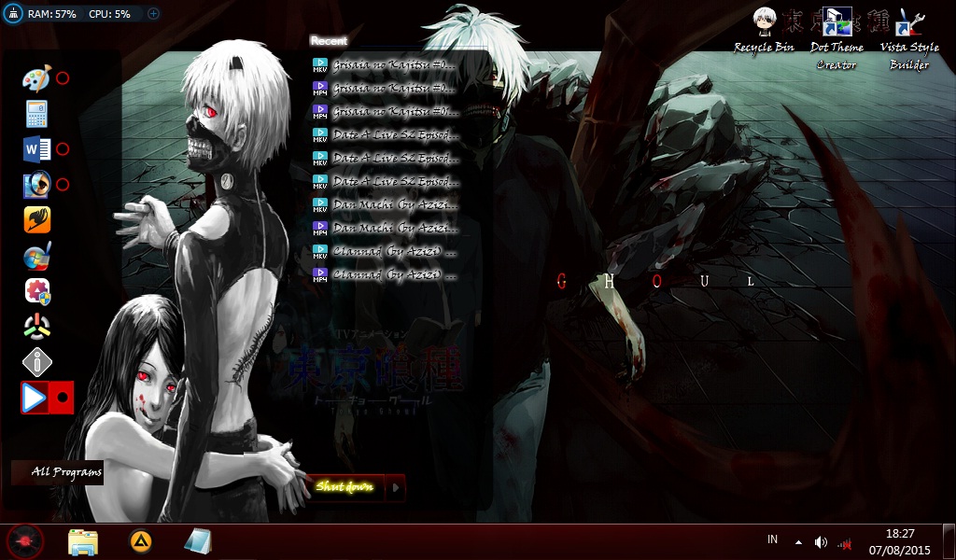Screen dimensions: 956x560
Task: Click the RAM: 57% readout
Action: pos(52,13)
